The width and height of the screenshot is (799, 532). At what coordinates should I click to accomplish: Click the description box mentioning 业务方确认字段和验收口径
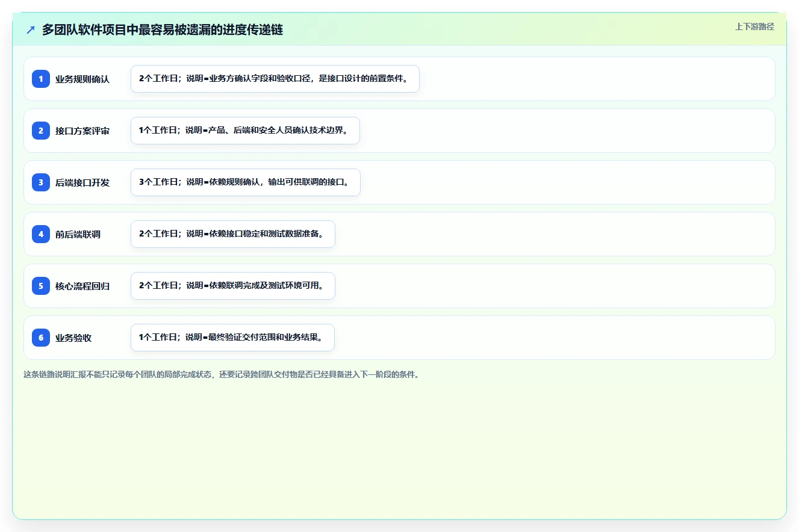pos(275,79)
